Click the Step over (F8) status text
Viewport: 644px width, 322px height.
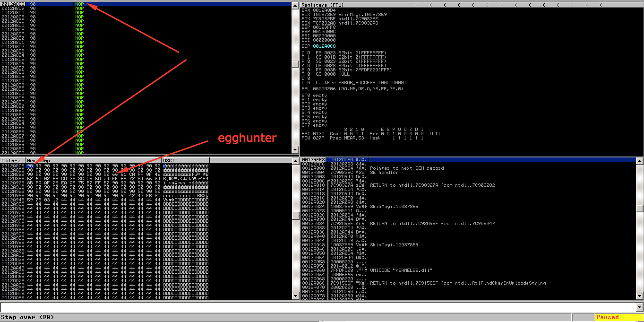pyautogui.click(x=27, y=317)
